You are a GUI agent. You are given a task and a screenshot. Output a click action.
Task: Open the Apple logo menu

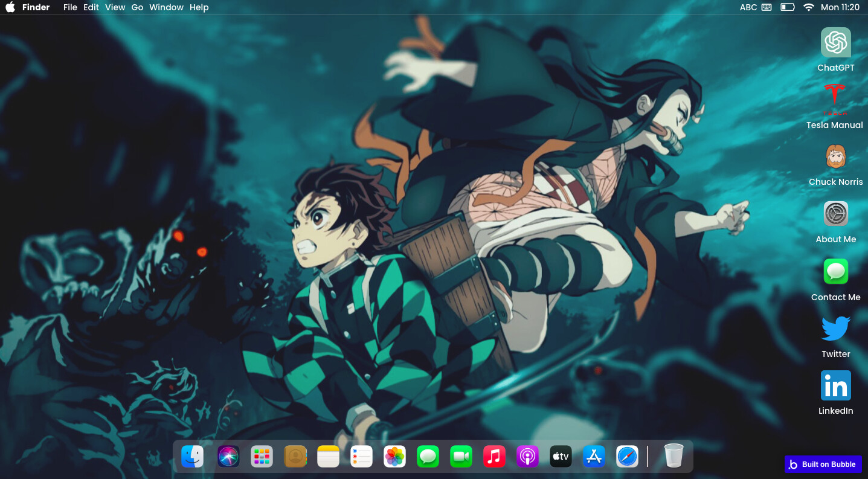(10, 7)
